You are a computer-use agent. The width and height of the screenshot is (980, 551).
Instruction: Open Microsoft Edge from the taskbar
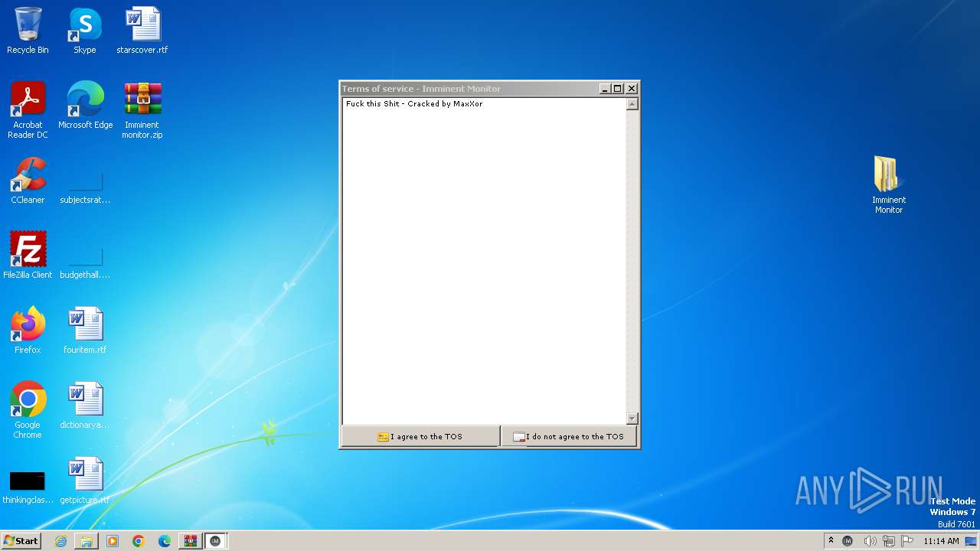click(x=165, y=541)
